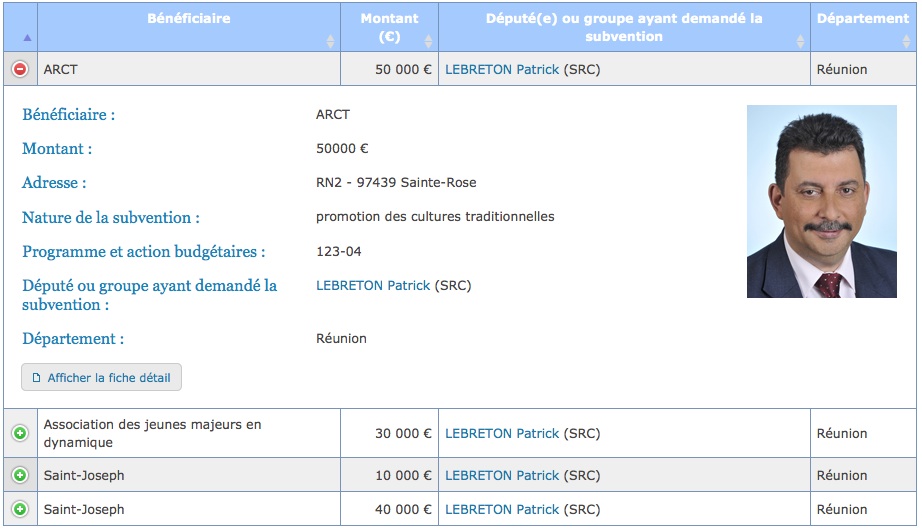Open LEBRETON Patrick link in ARCT row

tap(502, 69)
